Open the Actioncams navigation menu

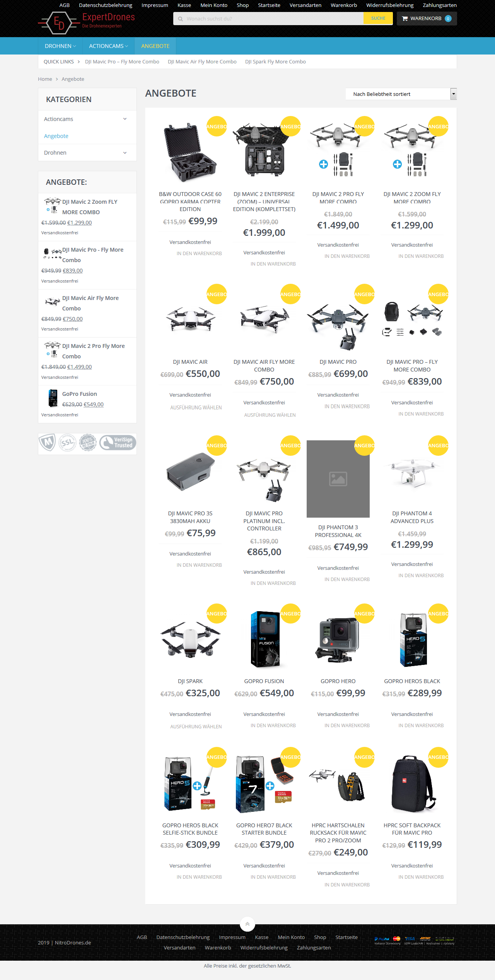coord(108,46)
